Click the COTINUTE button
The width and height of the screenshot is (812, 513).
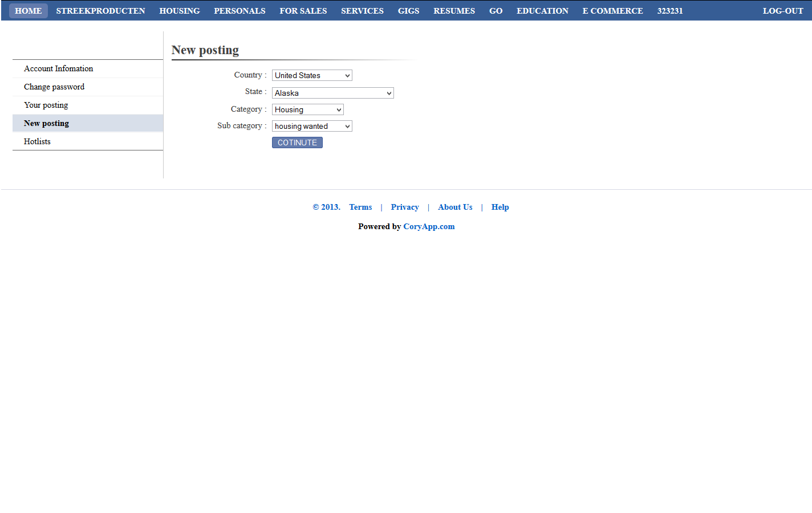pyautogui.click(x=297, y=142)
